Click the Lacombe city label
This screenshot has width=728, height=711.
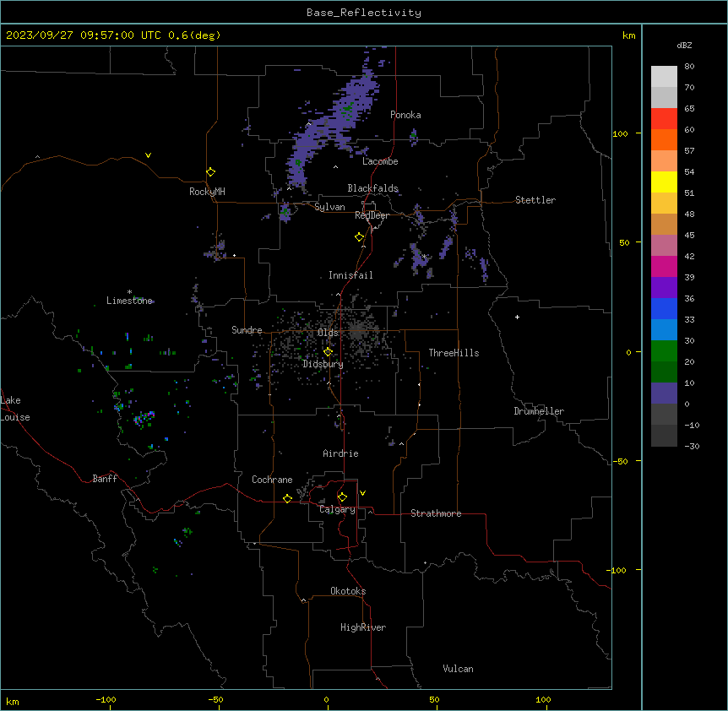click(x=380, y=161)
